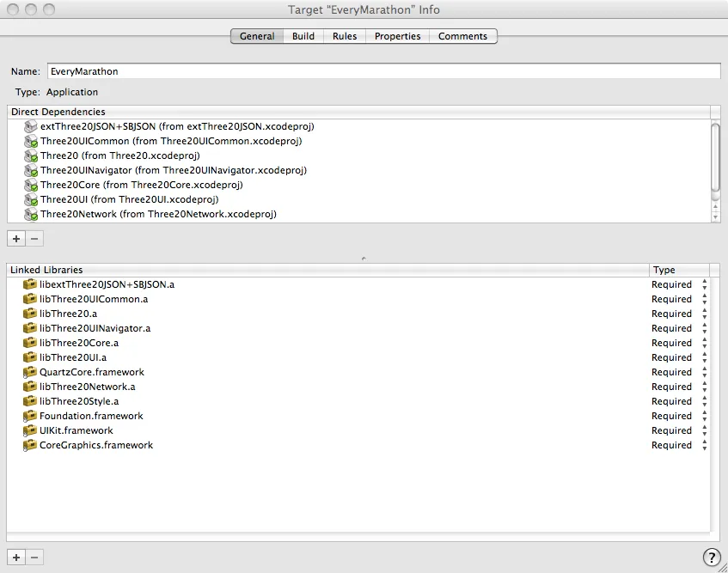Screen dimensions: 728x573
Task: Click the Three20UINavigator target icon
Action: point(32,170)
